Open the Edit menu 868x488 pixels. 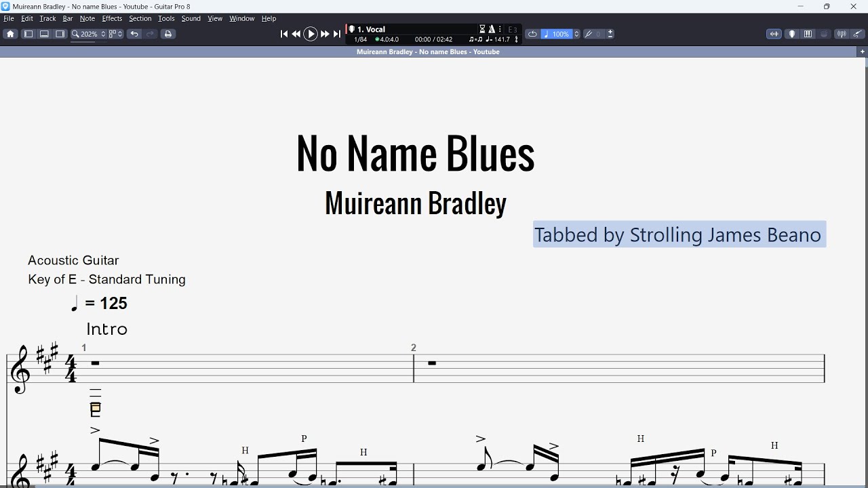tap(27, 18)
